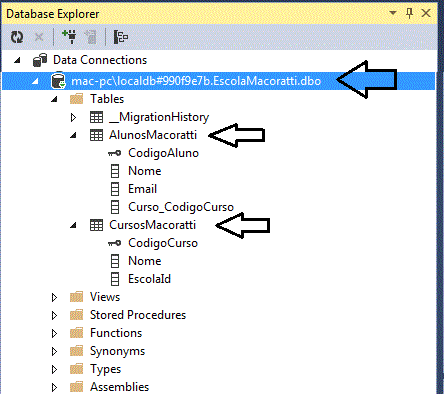Expand the Functions folder
This screenshot has height=394, width=444.
pos(54,333)
